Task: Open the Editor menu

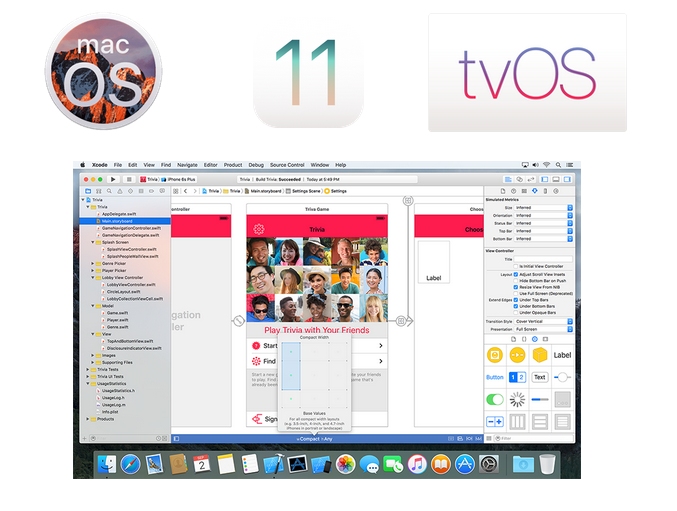Action: [x=211, y=165]
